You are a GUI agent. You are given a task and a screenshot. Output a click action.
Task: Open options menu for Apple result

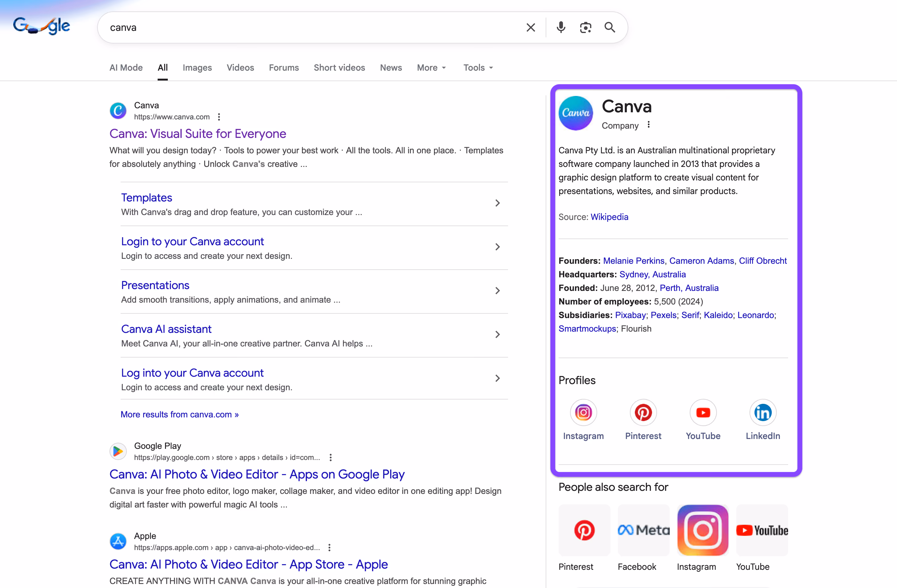pos(329,548)
